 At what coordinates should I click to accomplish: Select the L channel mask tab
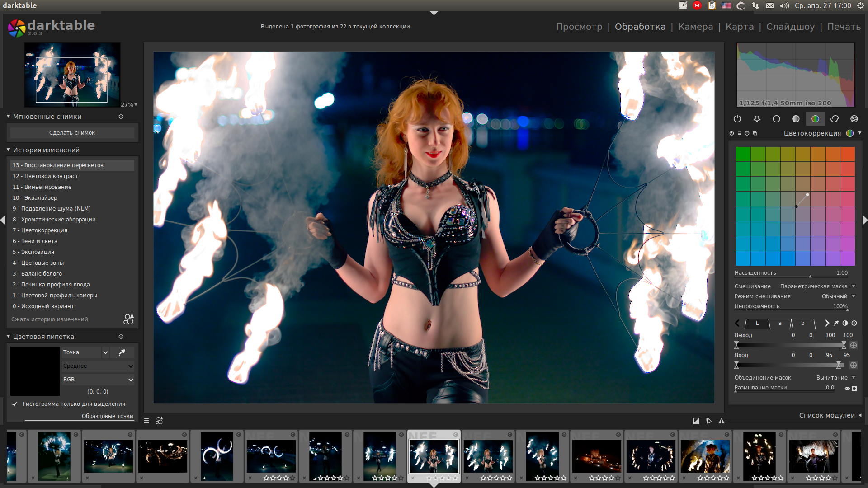[757, 323]
